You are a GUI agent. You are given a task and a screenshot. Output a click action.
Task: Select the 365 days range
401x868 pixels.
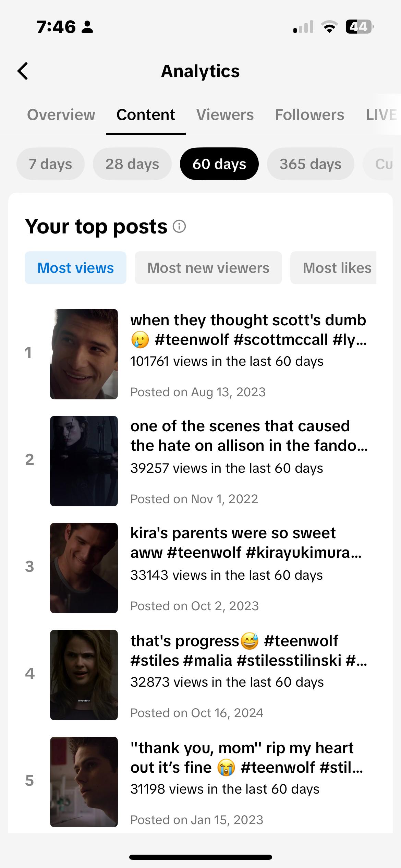311,164
